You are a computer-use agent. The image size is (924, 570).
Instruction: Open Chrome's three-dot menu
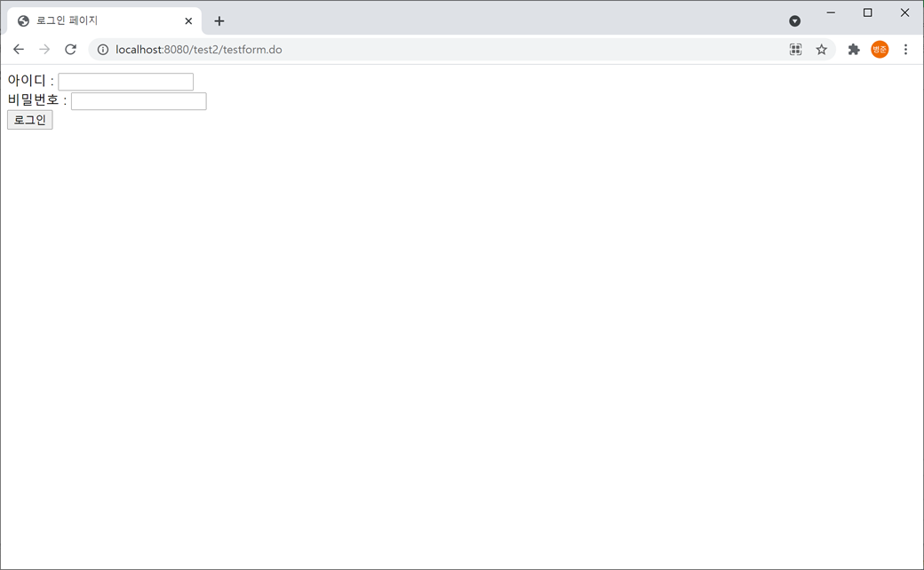pos(905,50)
